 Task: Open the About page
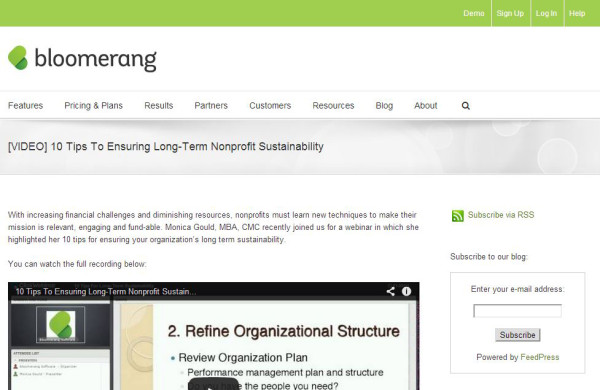point(426,106)
